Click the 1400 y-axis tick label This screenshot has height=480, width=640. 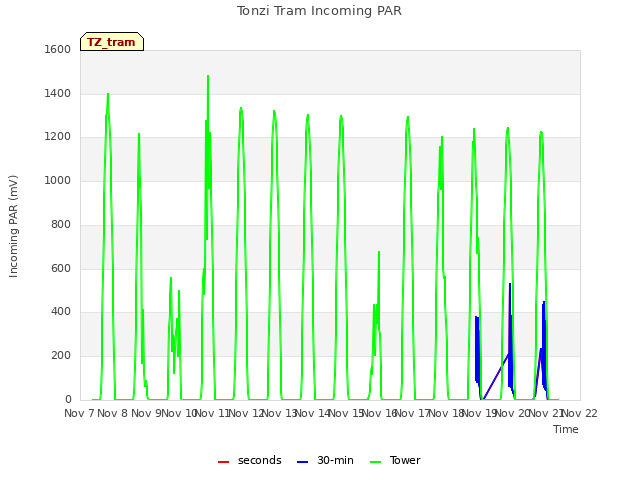click(x=58, y=93)
